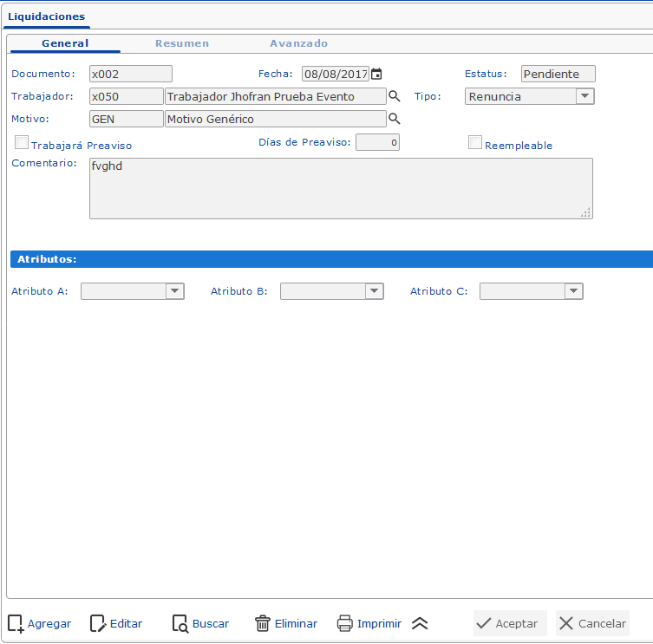
Task: Click the Agregar new document icon
Action: point(16,623)
